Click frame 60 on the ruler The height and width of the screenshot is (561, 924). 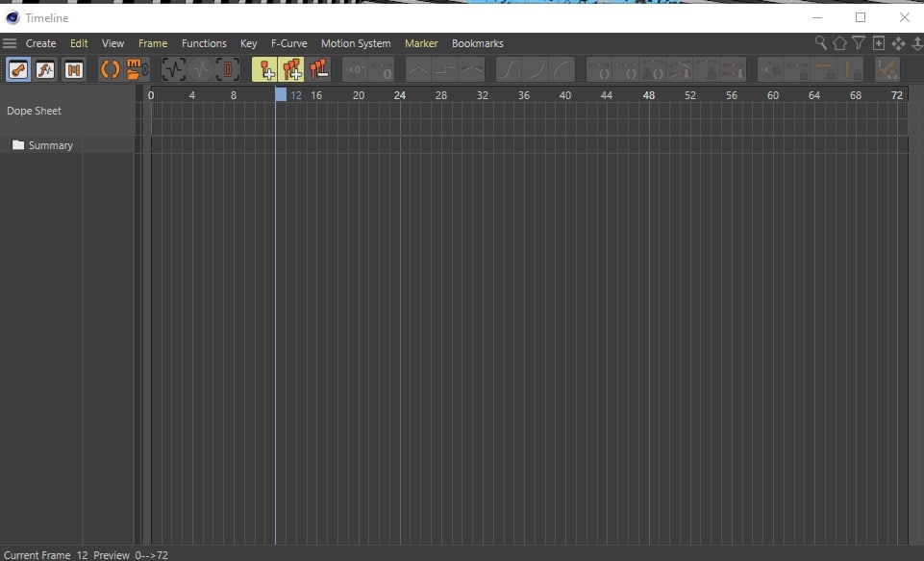772,95
